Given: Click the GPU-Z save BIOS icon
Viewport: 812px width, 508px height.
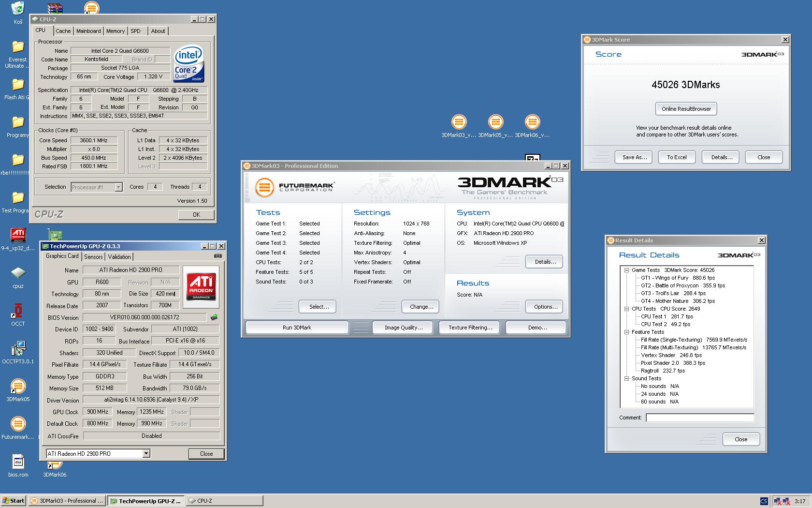Looking at the screenshot, I should [214, 317].
